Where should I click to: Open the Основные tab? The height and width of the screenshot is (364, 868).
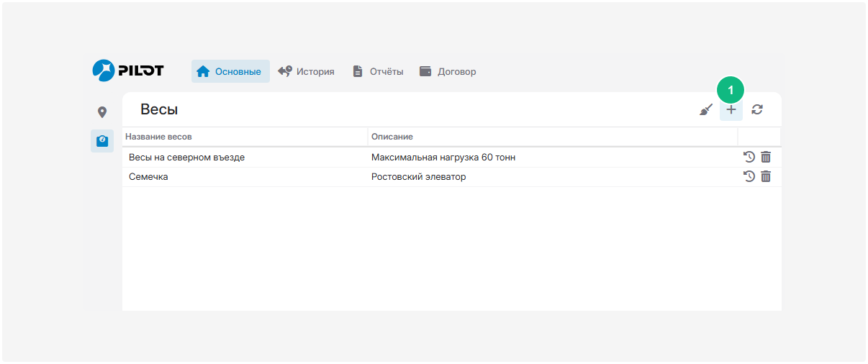(x=230, y=72)
